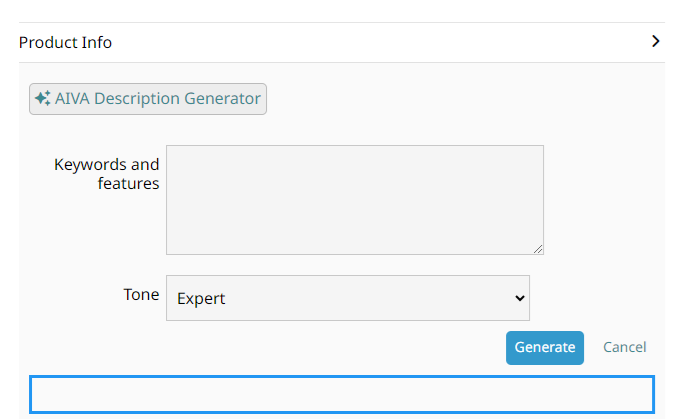The width and height of the screenshot is (676, 419).
Task: Click the textarea resize grip corner
Action: click(538, 249)
